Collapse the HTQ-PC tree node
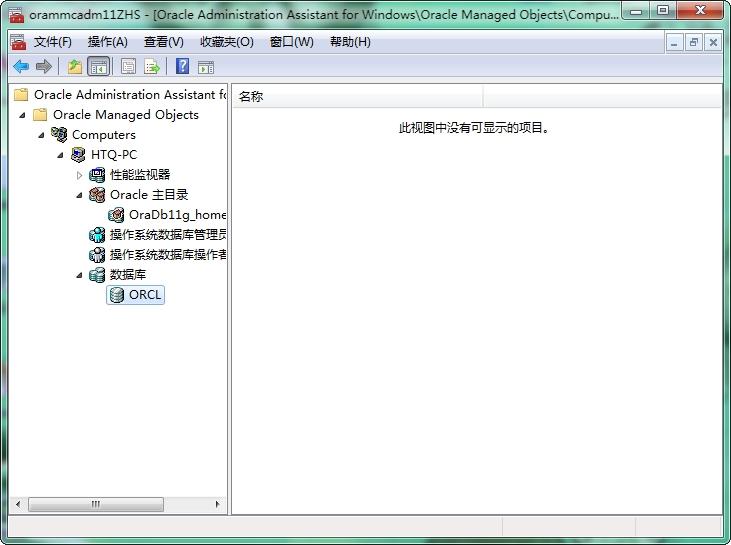Image resolution: width=731 pixels, height=545 pixels. click(60, 155)
